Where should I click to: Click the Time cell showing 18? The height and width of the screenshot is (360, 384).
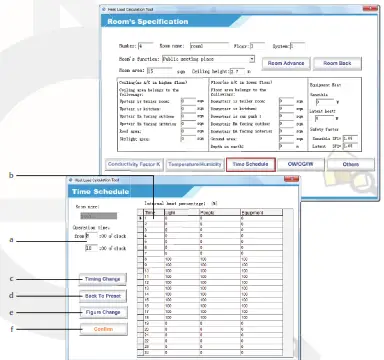[x=154, y=317]
